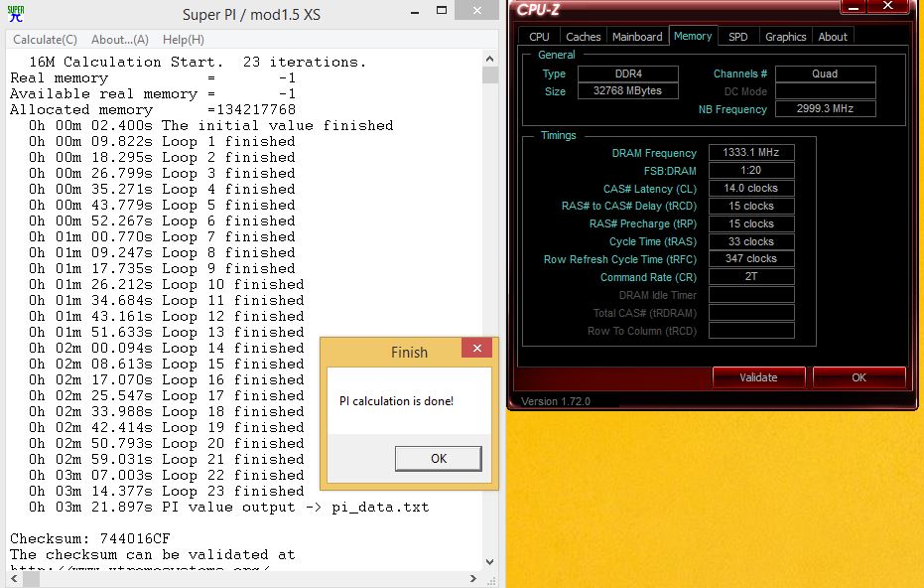924x588 pixels.
Task: Click the DRAM Frequency value 1333.1 MHz
Action: [751, 152]
